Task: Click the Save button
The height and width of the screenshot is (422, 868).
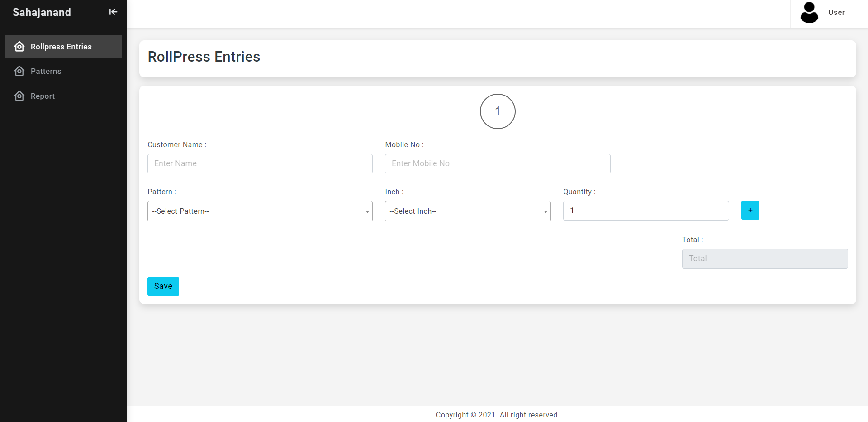Action: click(163, 286)
